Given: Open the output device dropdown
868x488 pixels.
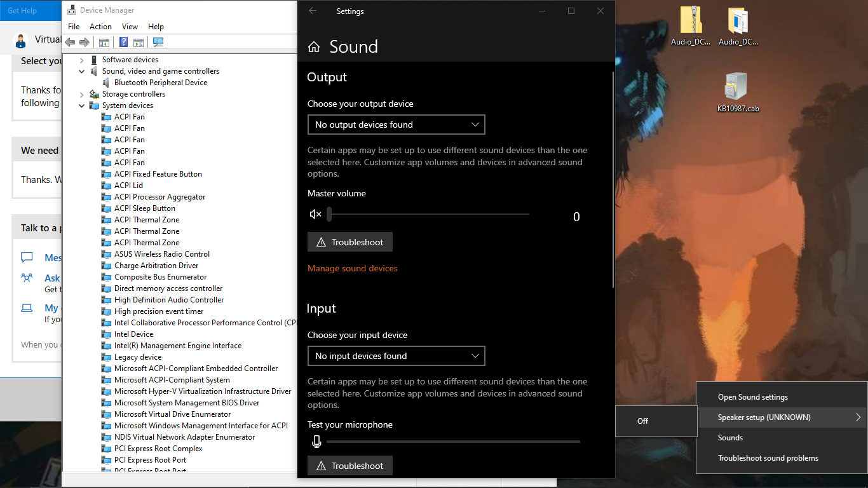Looking at the screenshot, I should (x=397, y=125).
